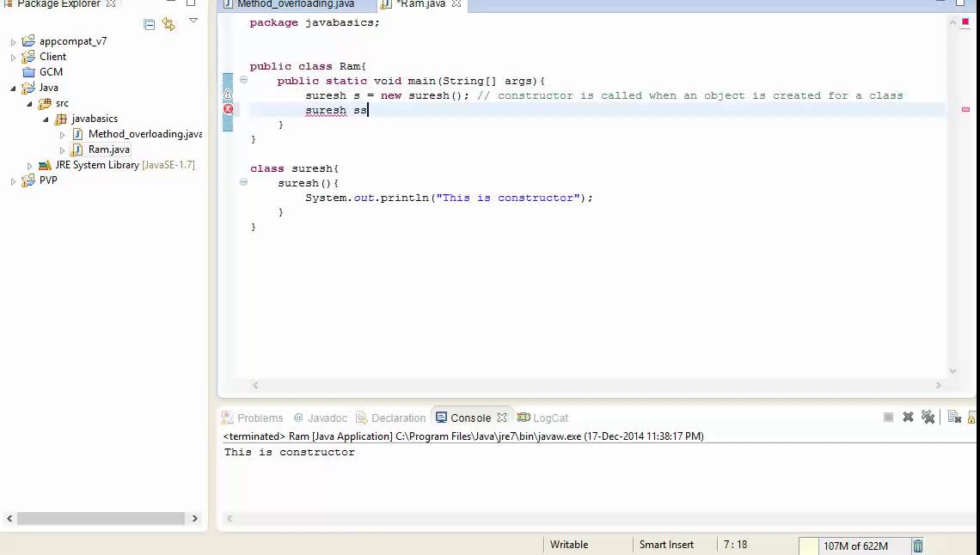Click Remove Launch in Console toolbar
This screenshot has width=980, height=555.
[x=908, y=417]
